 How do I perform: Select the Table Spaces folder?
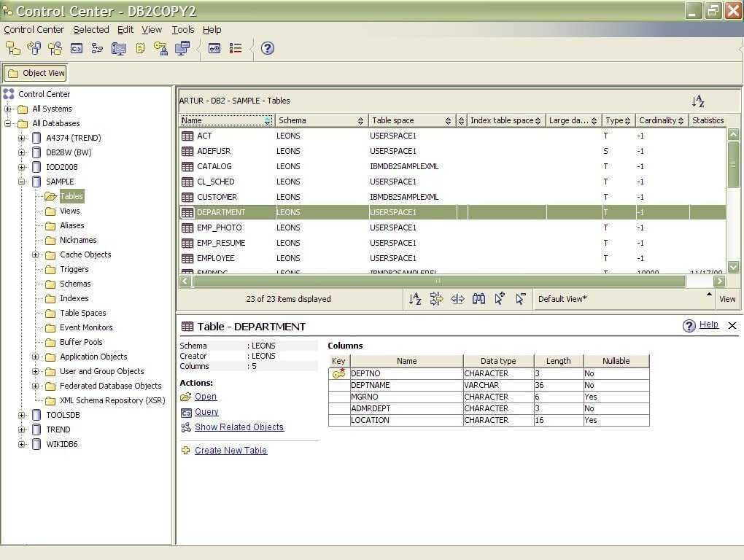tap(83, 313)
